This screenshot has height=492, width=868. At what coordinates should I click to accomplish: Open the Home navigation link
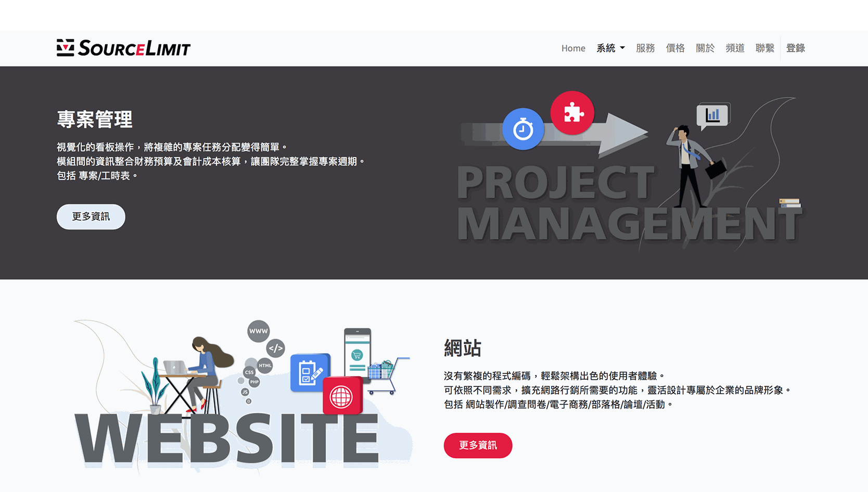(x=573, y=48)
